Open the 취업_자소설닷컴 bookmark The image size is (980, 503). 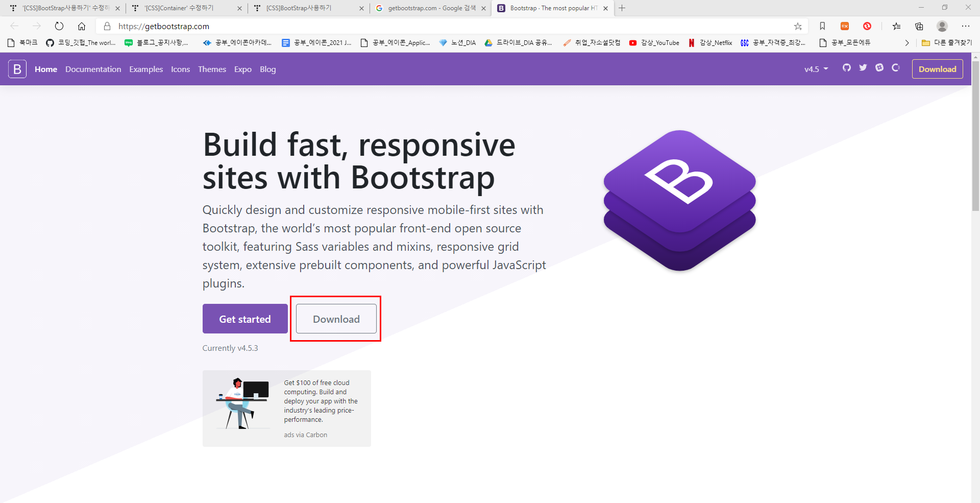click(x=592, y=43)
